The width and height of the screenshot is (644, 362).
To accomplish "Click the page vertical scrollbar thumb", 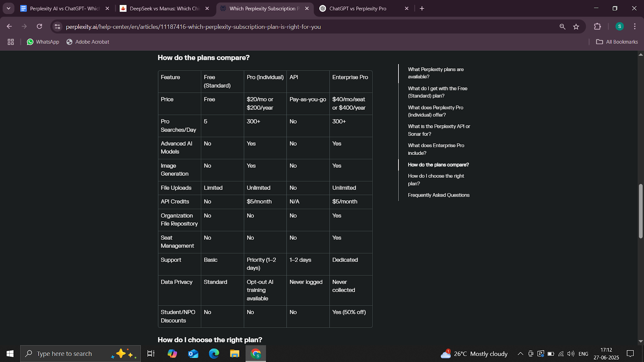I will click(640, 211).
